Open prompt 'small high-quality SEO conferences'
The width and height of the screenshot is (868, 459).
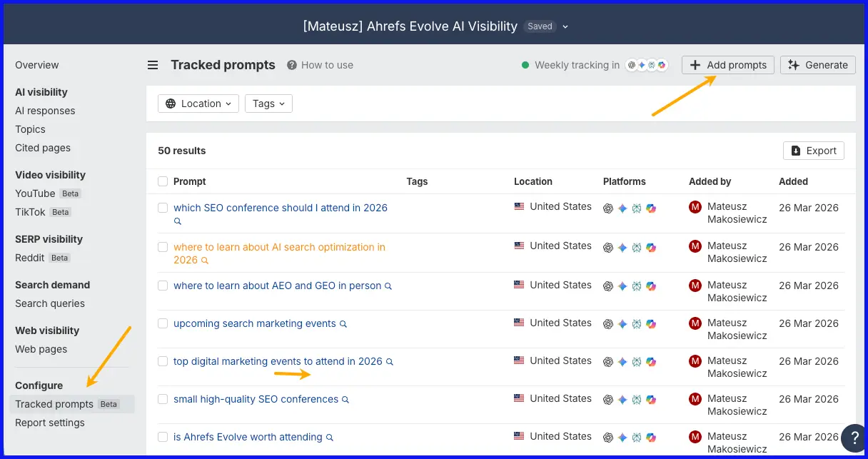(x=256, y=399)
